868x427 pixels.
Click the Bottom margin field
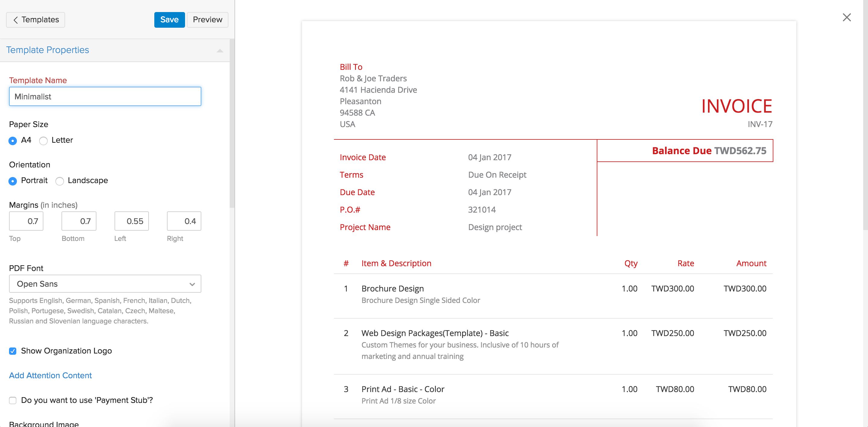click(79, 221)
